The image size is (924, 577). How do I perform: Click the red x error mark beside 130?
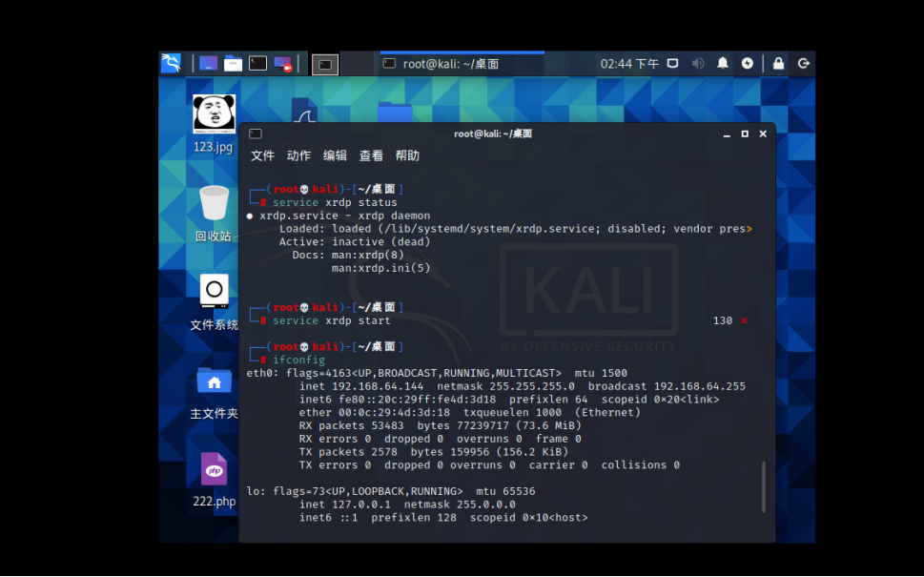click(x=745, y=320)
